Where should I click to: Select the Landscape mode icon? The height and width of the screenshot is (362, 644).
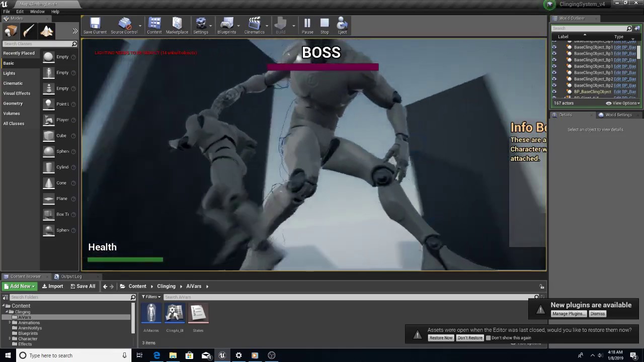(x=47, y=31)
